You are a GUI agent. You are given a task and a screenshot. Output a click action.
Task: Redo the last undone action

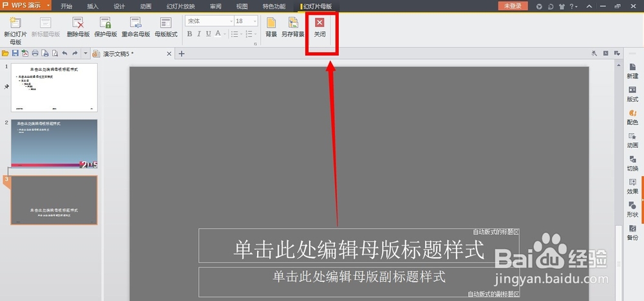click(x=75, y=53)
